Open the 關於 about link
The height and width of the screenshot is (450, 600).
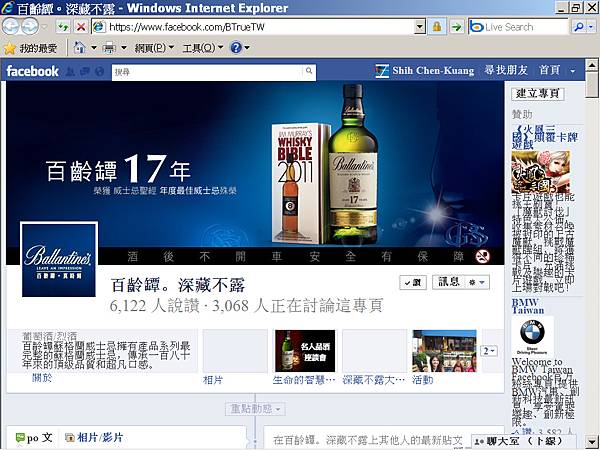[x=42, y=378]
